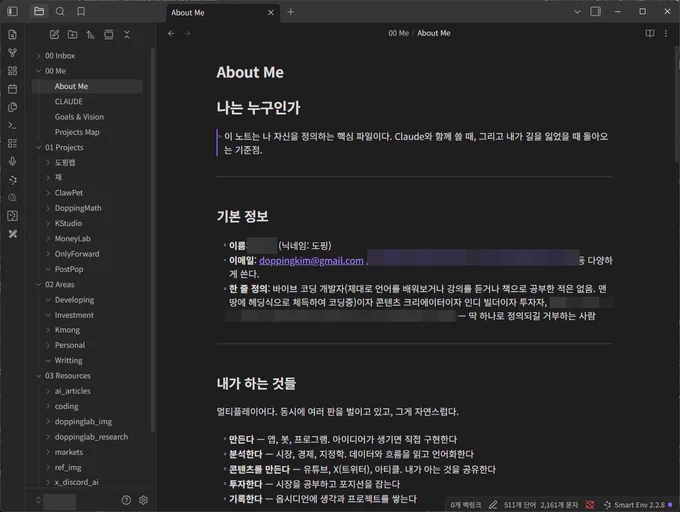680x512 pixels.
Task: Start audio recorder microphone icon
Action: coord(13,161)
